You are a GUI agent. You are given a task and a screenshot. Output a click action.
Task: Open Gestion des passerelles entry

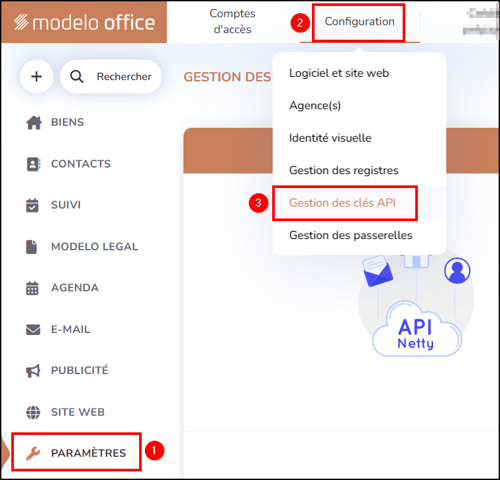click(351, 235)
